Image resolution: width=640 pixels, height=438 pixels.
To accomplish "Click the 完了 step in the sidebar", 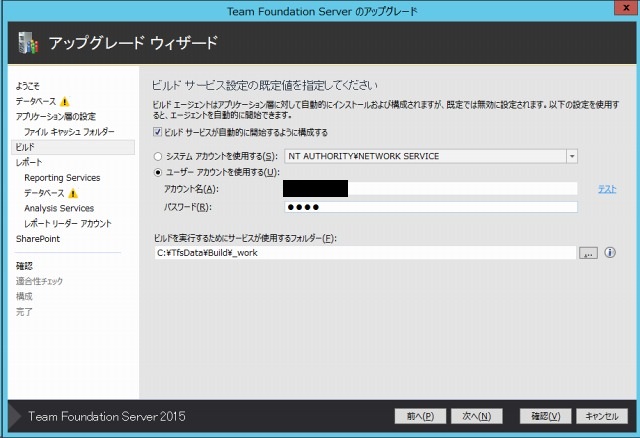I will coord(24,312).
